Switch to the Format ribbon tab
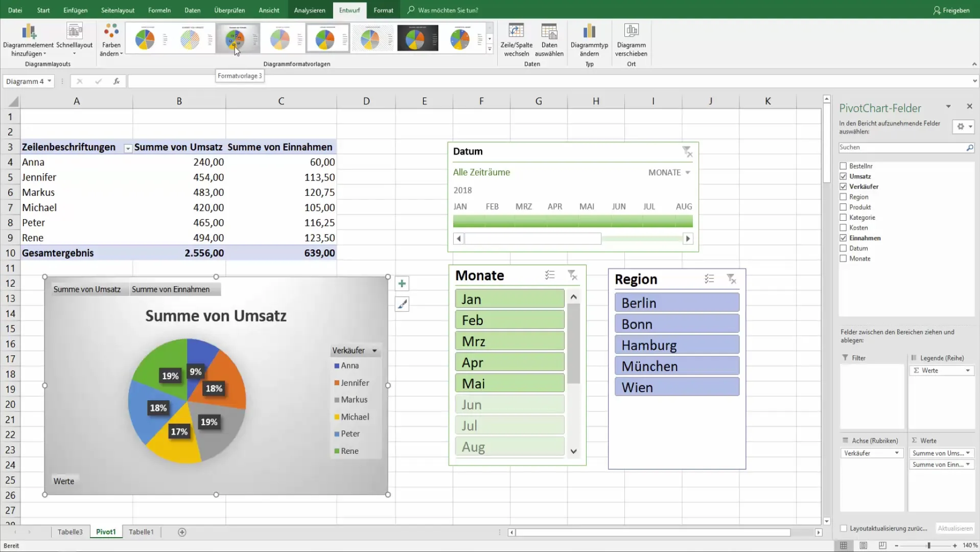 (383, 10)
